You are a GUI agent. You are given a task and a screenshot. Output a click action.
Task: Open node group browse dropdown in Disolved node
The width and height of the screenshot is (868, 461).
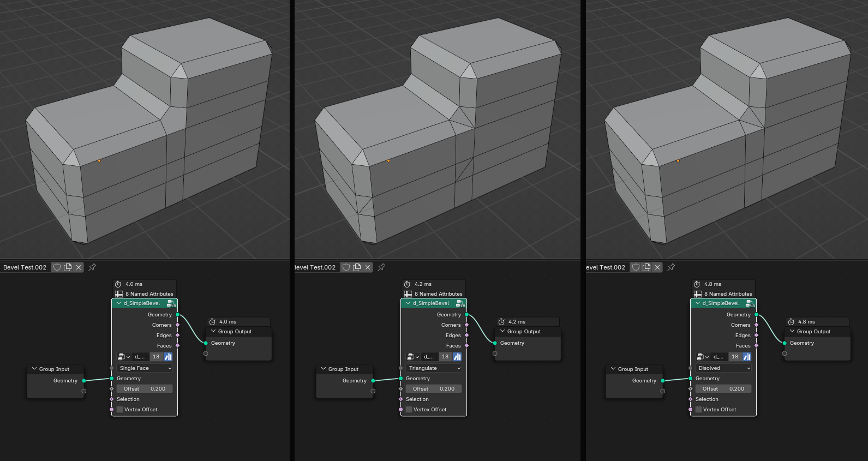tap(703, 357)
